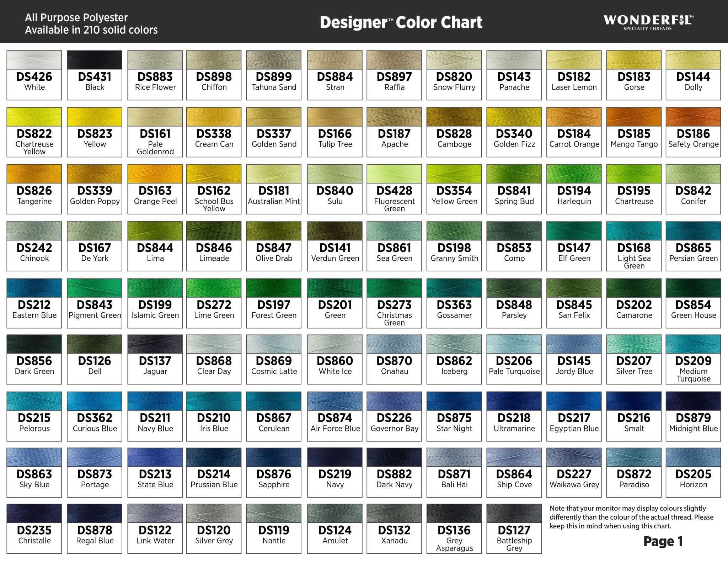Image resolution: width=728 pixels, height=563 pixels.
Task: Click the 'Tahuna Sand' color name
Action: [x=274, y=87]
